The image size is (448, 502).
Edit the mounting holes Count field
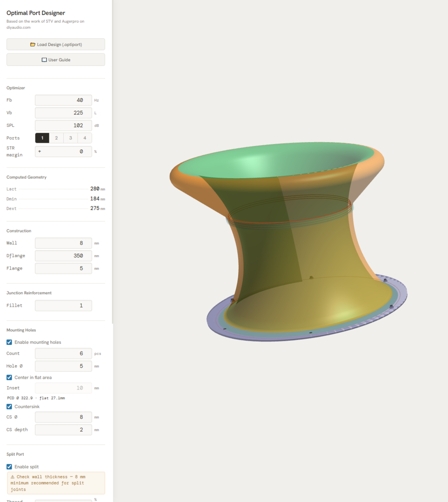tap(63, 353)
